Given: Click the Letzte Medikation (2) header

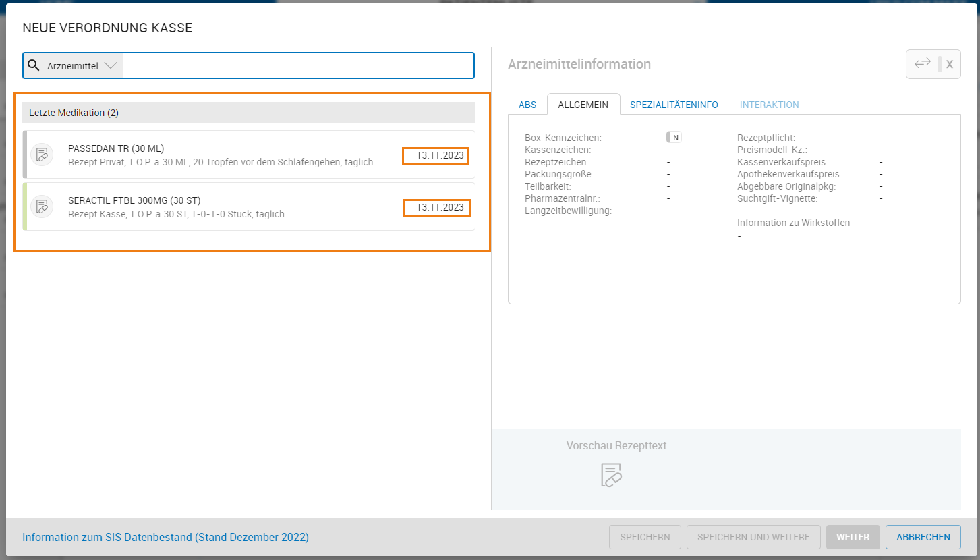Looking at the screenshot, I should coord(249,113).
